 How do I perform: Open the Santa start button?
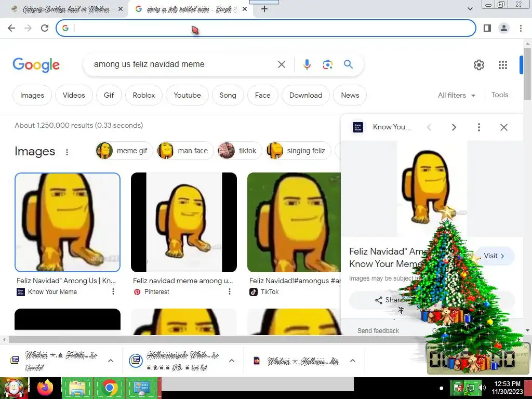tap(14, 388)
